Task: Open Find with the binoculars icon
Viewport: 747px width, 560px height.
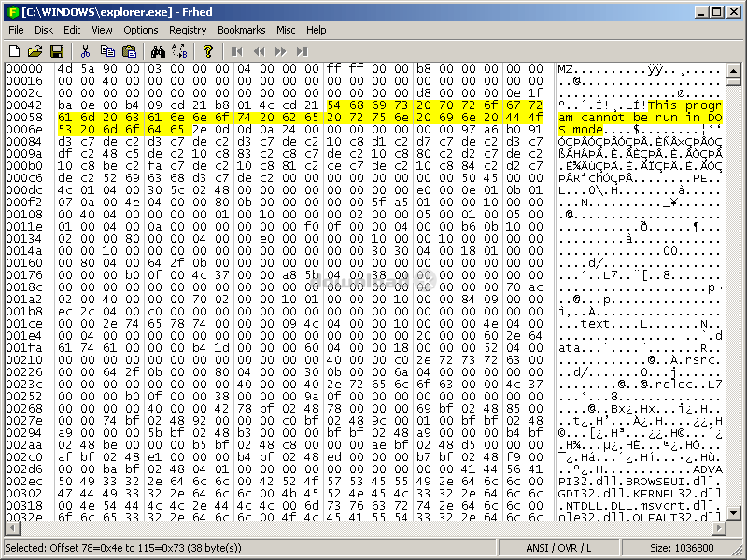Action: (158, 51)
